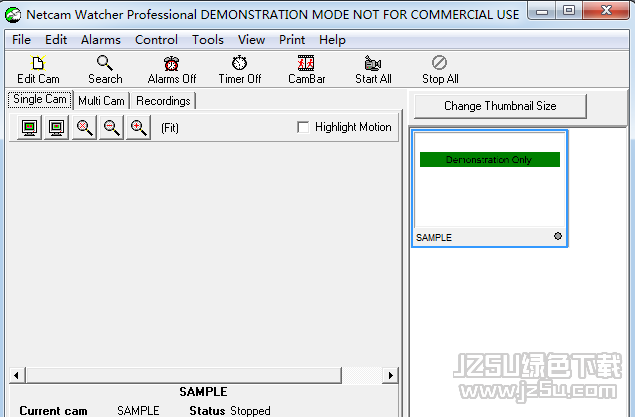Open the Print menu
Viewport: 635px width, 417px height.
pos(292,40)
